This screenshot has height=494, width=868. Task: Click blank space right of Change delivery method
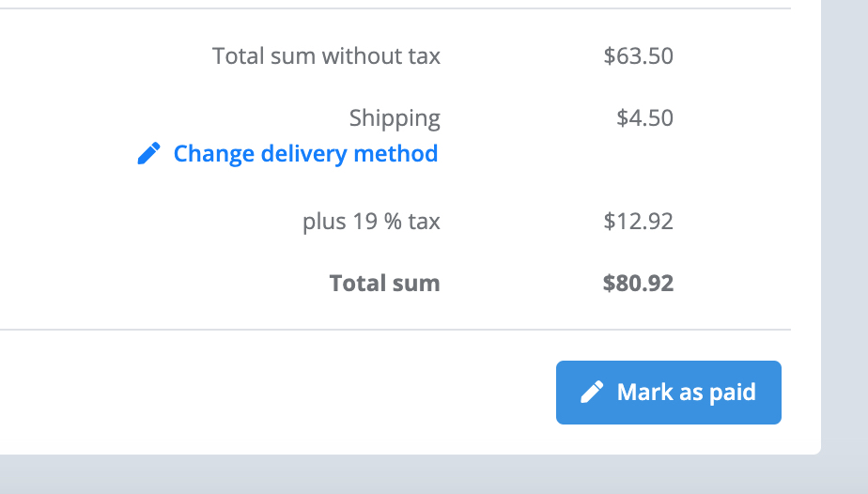pyautogui.click(x=609, y=154)
